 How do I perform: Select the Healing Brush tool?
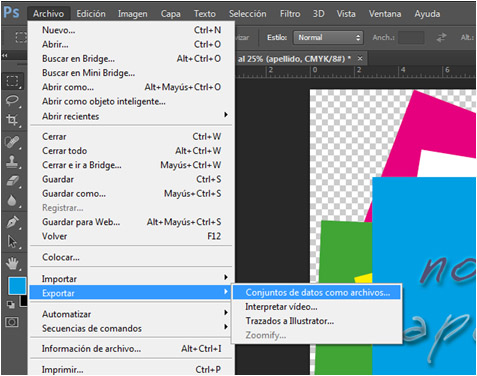(x=12, y=142)
